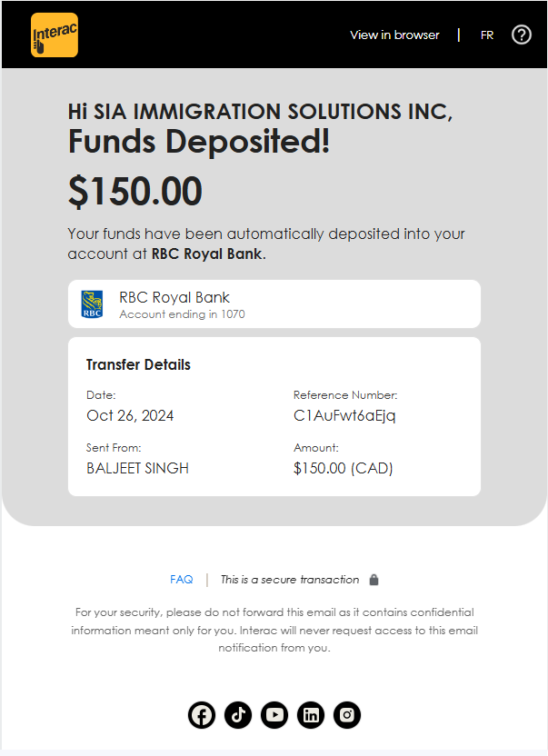Click the RBC Royal Bank logo
Image resolution: width=548 pixels, height=756 pixels.
pos(92,304)
